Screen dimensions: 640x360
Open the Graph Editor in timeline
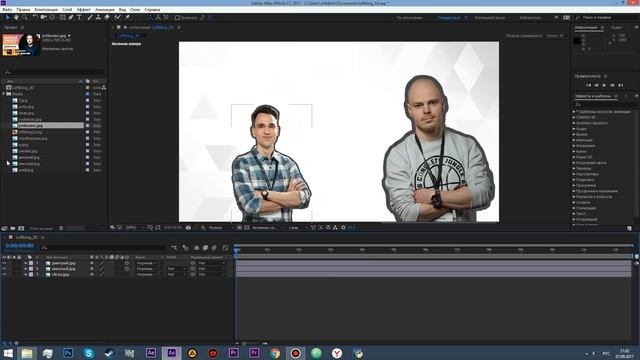tap(225, 247)
